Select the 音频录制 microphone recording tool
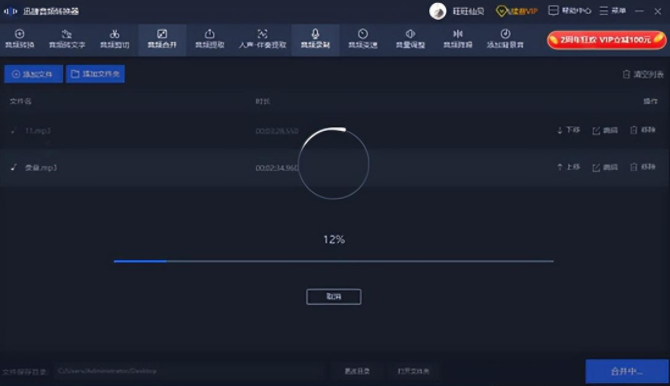Image resolution: width=670 pixels, height=386 pixels. [315, 39]
